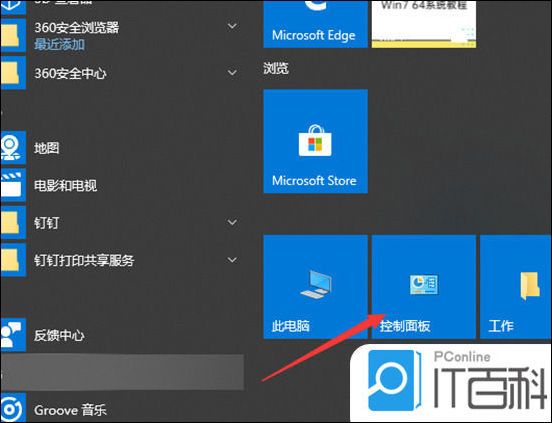Expand the 360安全中心 folder chevron
The width and height of the screenshot is (552, 423).
click(x=232, y=72)
